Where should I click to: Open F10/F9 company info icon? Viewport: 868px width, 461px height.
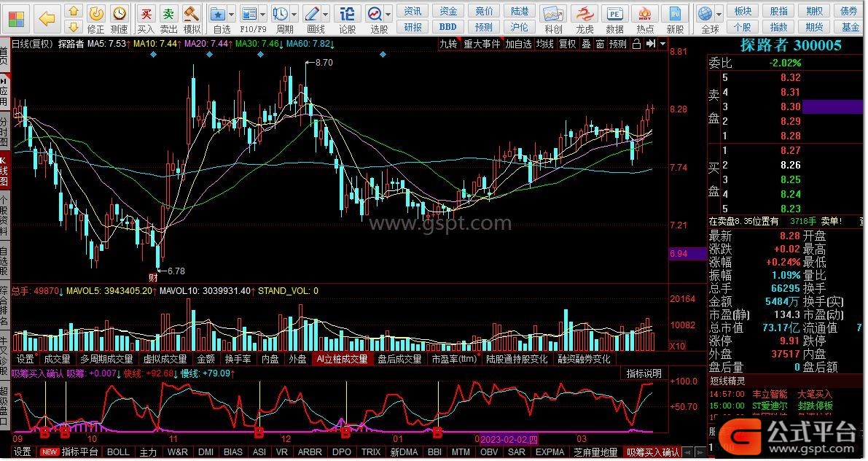click(250, 19)
